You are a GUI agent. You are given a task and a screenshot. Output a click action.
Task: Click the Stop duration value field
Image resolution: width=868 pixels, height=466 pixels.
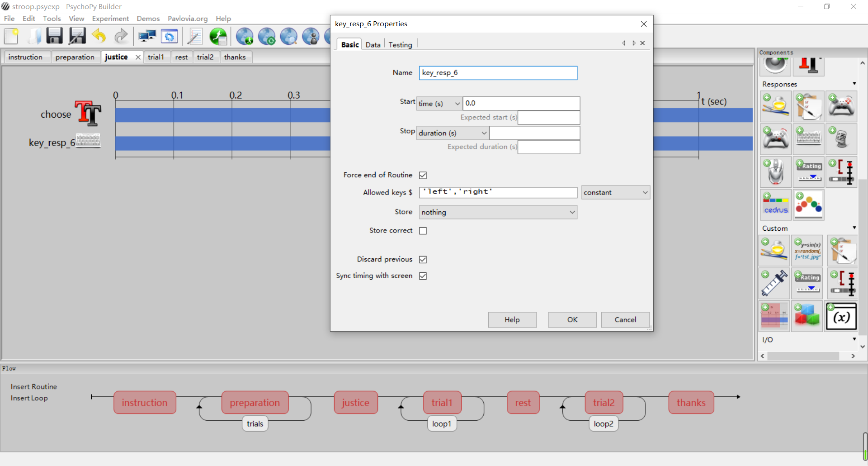[x=534, y=133]
